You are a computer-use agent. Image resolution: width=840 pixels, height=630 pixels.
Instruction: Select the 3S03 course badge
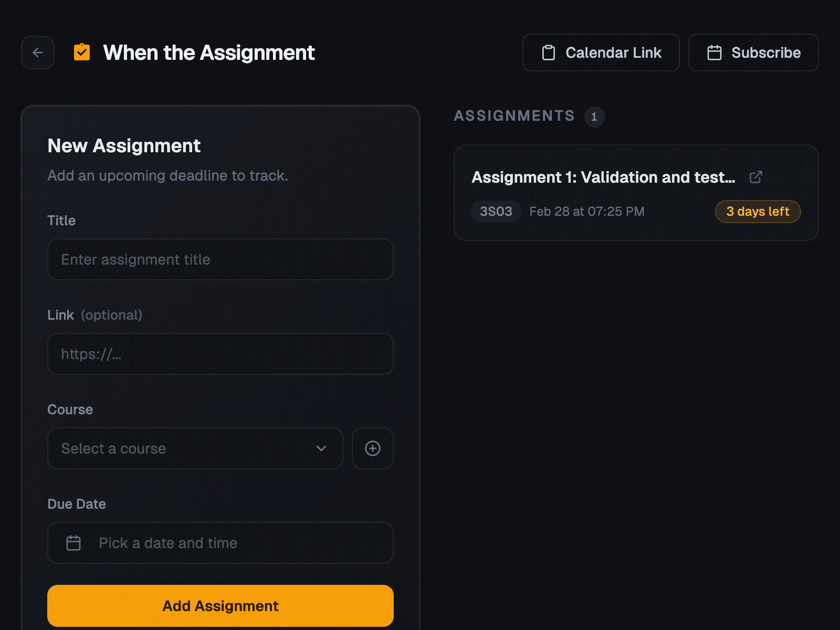click(496, 211)
